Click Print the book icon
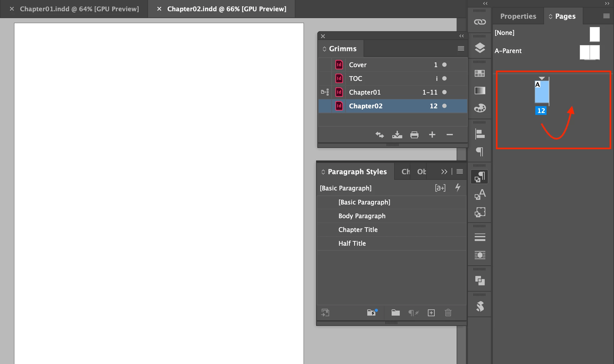This screenshot has height=364, width=614. [414, 135]
